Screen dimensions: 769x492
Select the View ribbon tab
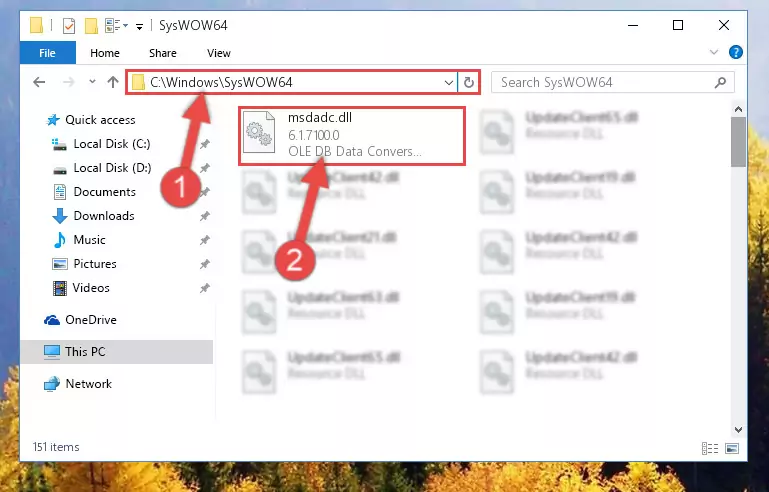pos(218,53)
